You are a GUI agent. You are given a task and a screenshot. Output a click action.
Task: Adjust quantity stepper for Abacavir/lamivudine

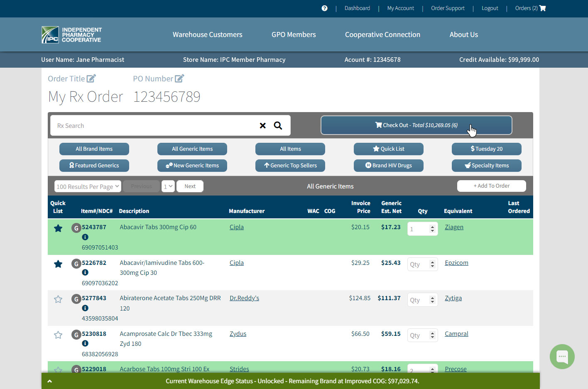tap(432, 264)
